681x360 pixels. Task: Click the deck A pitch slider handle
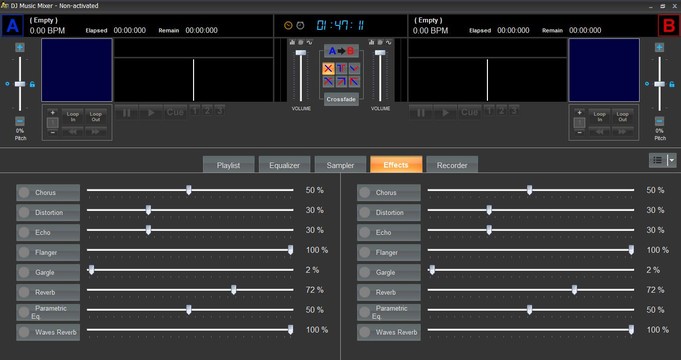click(20, 84)
